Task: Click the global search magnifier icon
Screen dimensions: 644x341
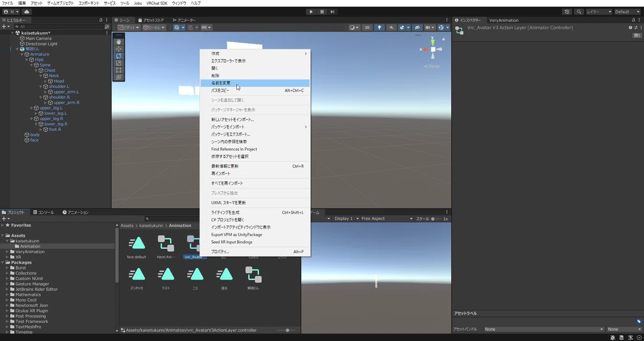Action: pyautogui.click(x=579, y=11)
